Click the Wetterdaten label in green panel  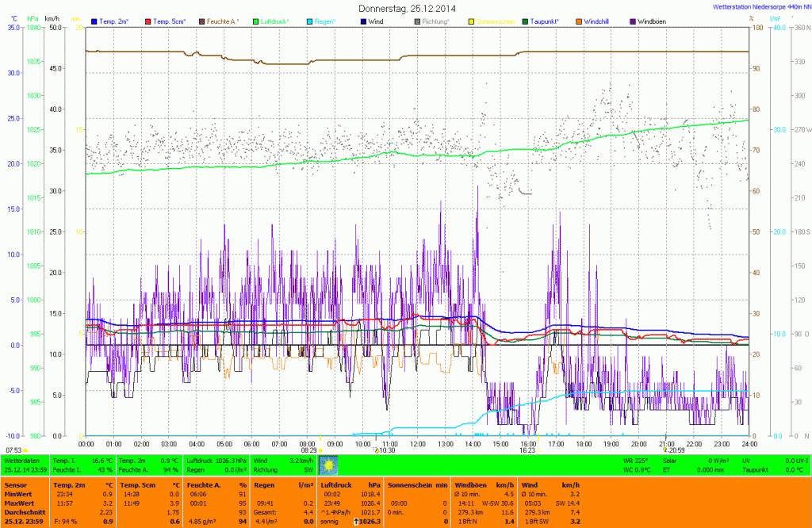[x=20, y=460]
